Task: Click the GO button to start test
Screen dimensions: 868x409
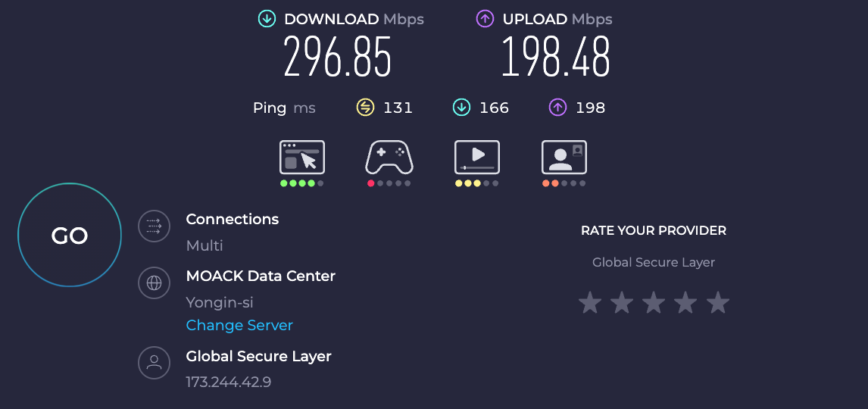Action: pyautogui.click(x=70, y=236)
